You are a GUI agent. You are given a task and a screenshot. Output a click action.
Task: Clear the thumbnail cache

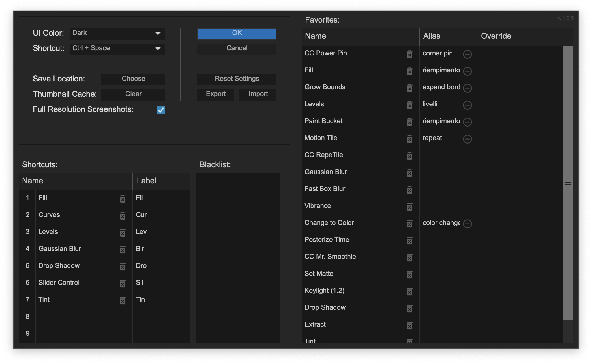tap(133, 94)
